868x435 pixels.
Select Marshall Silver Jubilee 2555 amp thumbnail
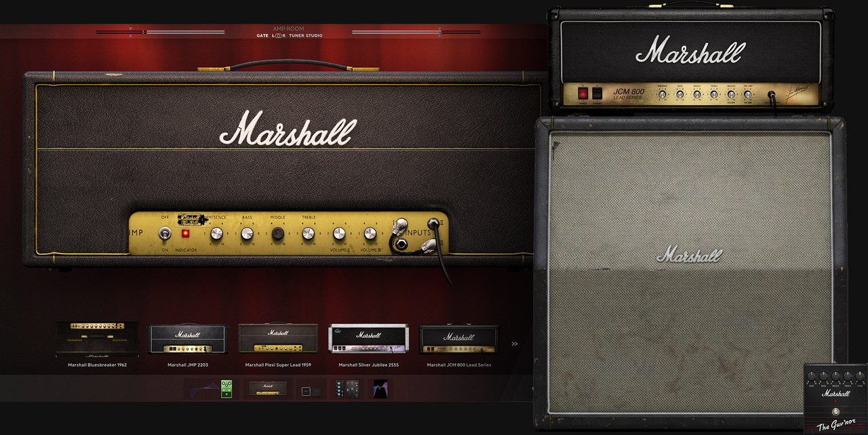tap(368, 339)
